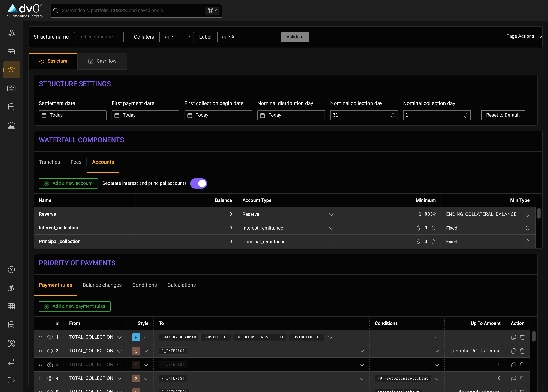Open the Collateral Tape dropdown
Screen dimensions: 548x392
[176, 37]
